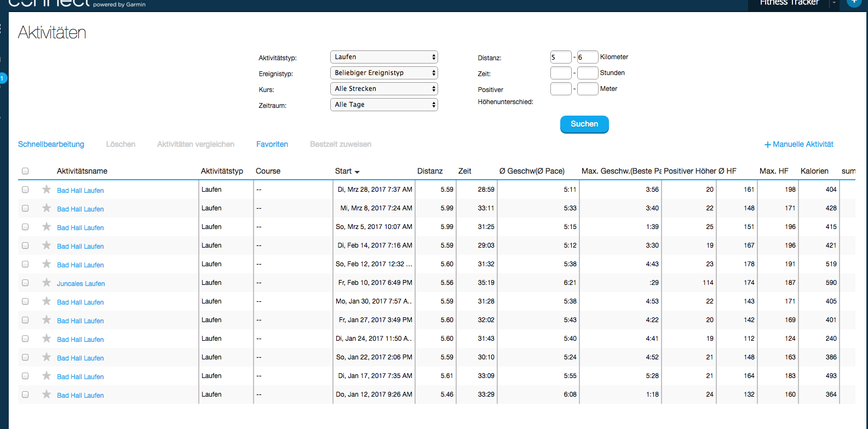Add a Manuelle Aktivität
Viewport: 868px width, 429px height.
[799, 144]
